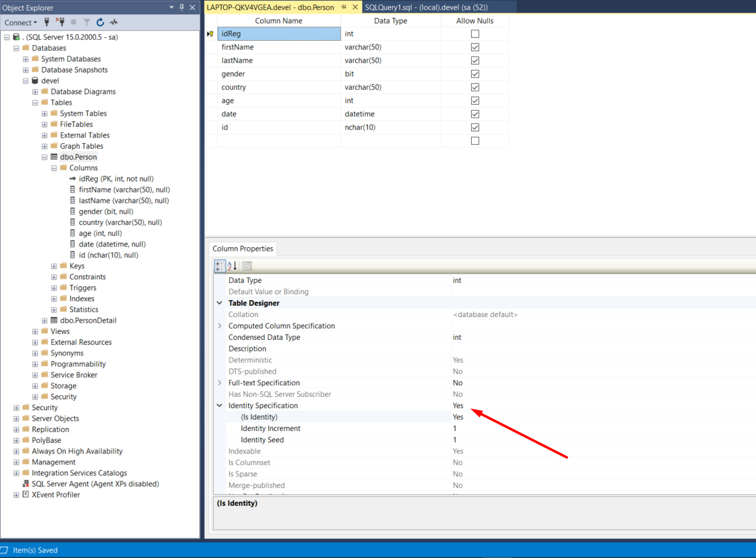Screen dimensions: 756x558
Task: Toggle Allow Nulls for firstName column
Action: pyautogui.click(x=475, y=47)
